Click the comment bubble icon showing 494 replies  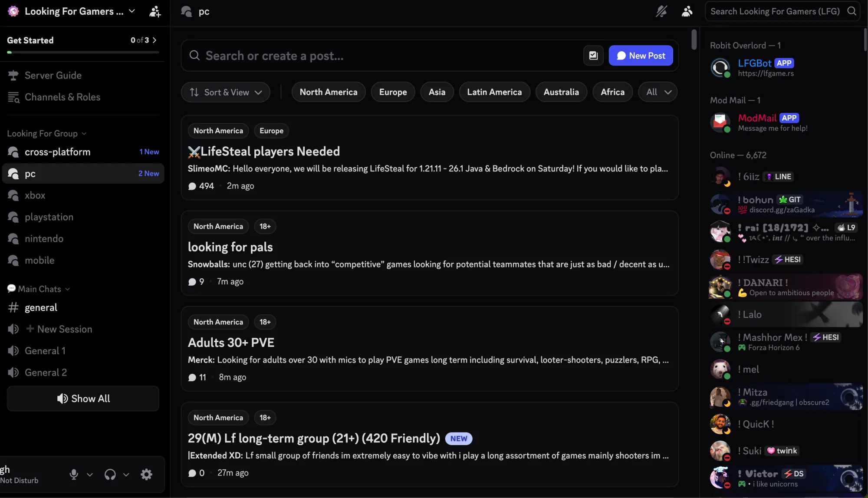coord(192,186)
